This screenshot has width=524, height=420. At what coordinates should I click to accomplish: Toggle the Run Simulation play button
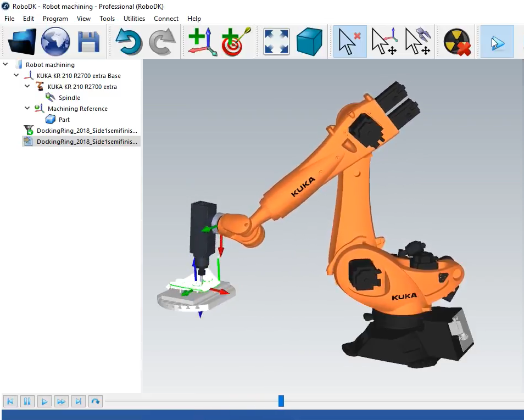(x=496, y=41)
